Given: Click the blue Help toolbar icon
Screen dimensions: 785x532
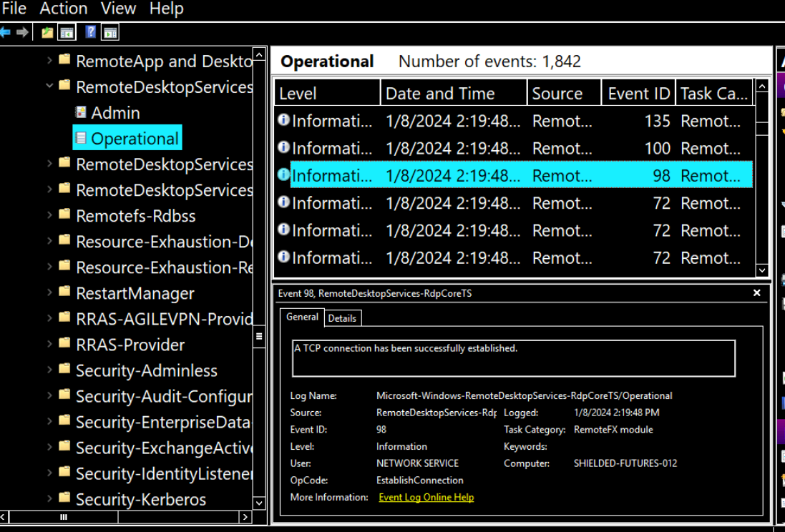Looking at the screenshot, I should (91, 32).
